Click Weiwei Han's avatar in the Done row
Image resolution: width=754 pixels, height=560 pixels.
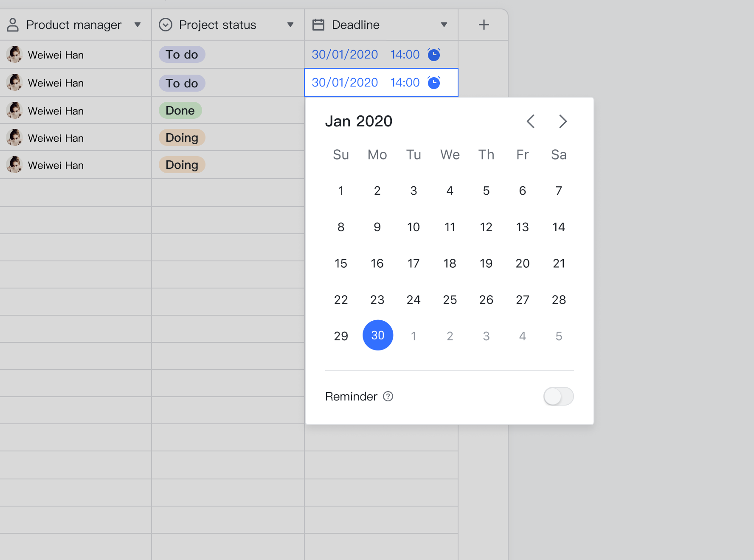point(14,110)
